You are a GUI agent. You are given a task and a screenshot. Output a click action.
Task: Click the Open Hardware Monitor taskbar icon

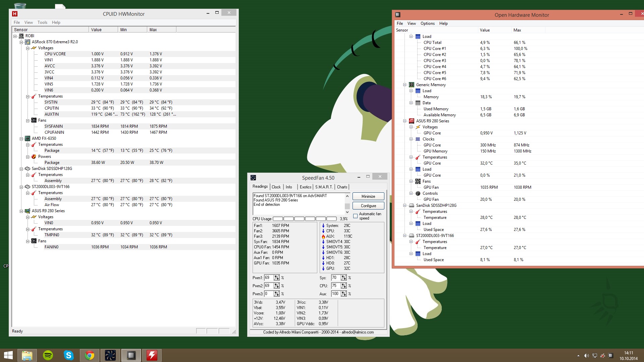[x=131, y=355]
